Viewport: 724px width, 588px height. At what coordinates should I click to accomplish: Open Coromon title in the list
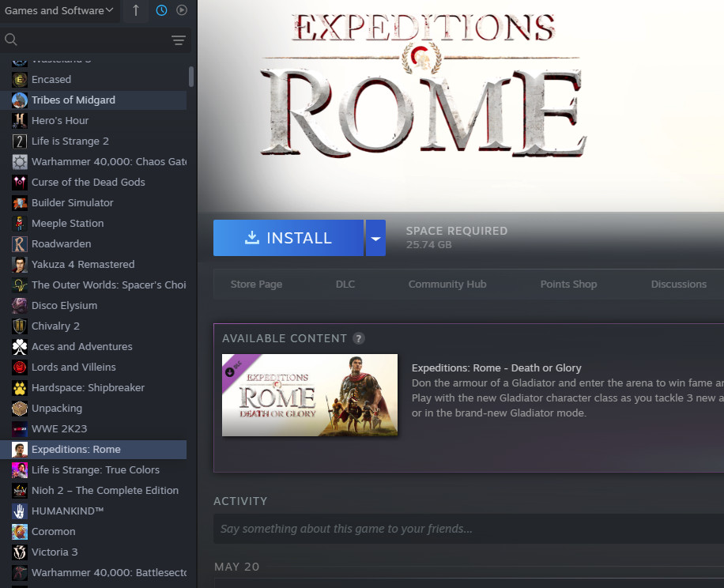pyautogui.click(x=53, y=531)
